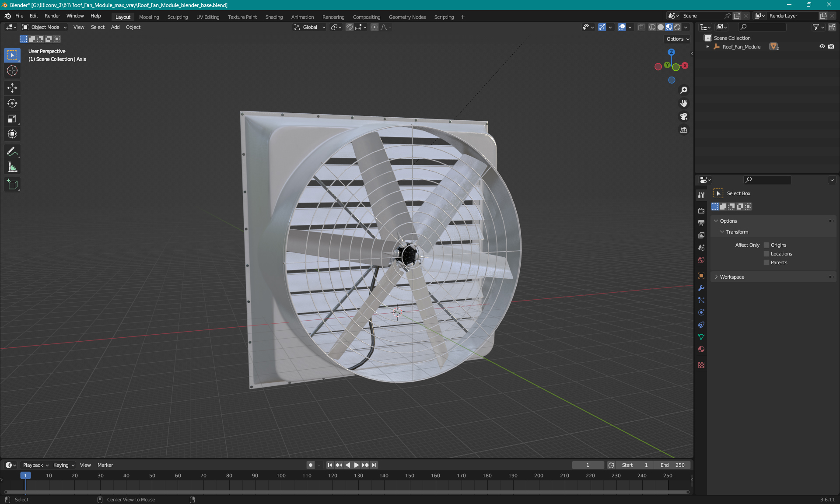Hide Roof_Fan_Module with the eye icon
Image resolution: width=840 pixels, height=504 pixels.
[x=822, y=46]
